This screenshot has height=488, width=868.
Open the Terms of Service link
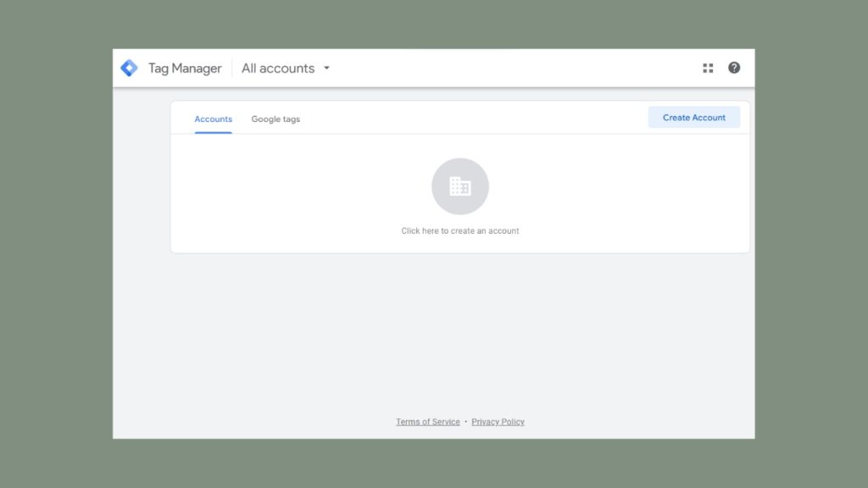click(428, 422)
